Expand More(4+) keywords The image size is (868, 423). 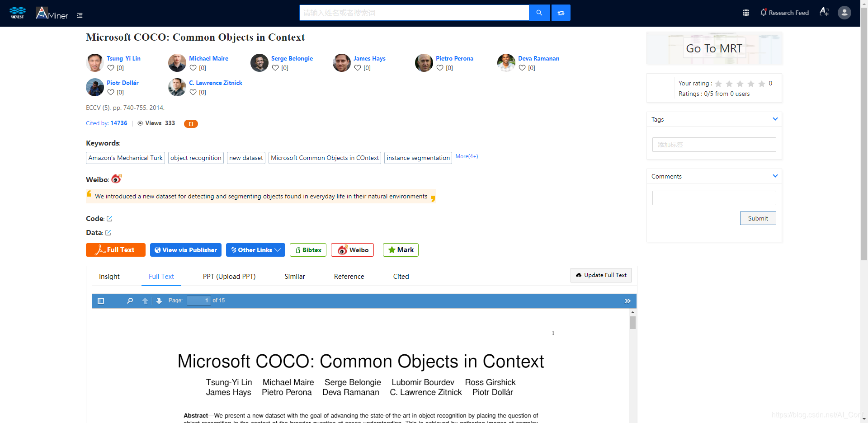coord(467,156)
